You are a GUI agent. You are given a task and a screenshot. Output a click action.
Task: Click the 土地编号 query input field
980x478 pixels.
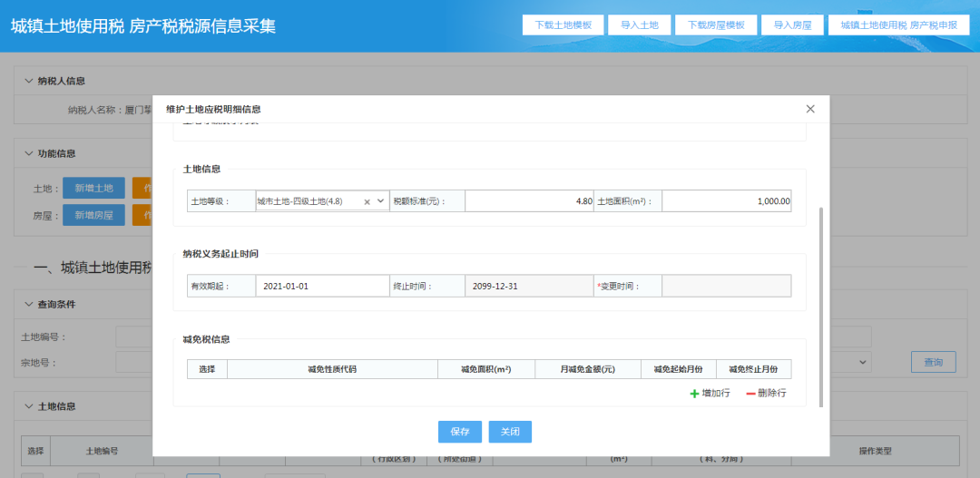click(x=134, y=337)
